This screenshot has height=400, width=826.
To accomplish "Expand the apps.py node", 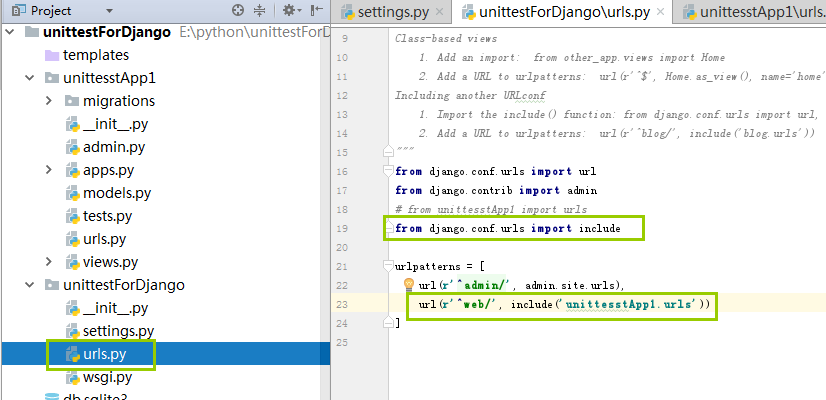I will pyautogui.click(x=48, y=170).
